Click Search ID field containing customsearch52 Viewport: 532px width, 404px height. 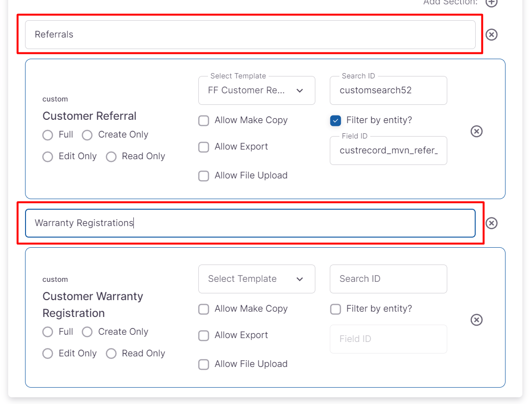[x=388, y=90]
